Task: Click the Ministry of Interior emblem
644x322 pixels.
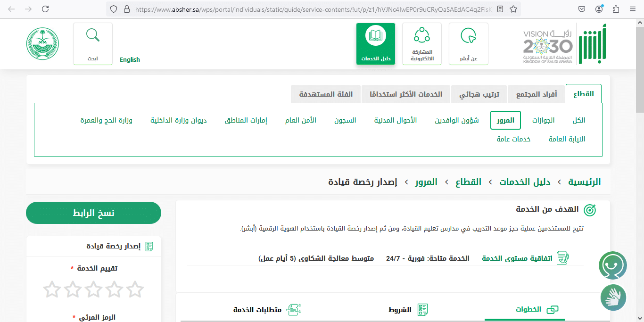Action: 42,44
